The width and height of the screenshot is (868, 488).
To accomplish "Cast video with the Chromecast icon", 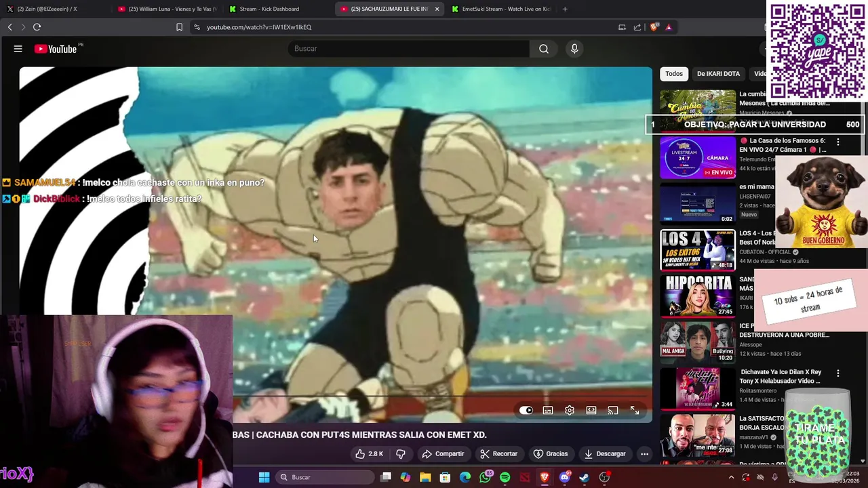I will point(613,410).
